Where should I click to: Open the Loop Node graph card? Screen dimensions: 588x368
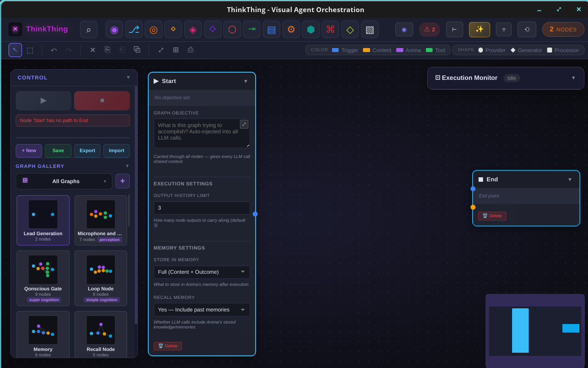[x=101, y=278]
